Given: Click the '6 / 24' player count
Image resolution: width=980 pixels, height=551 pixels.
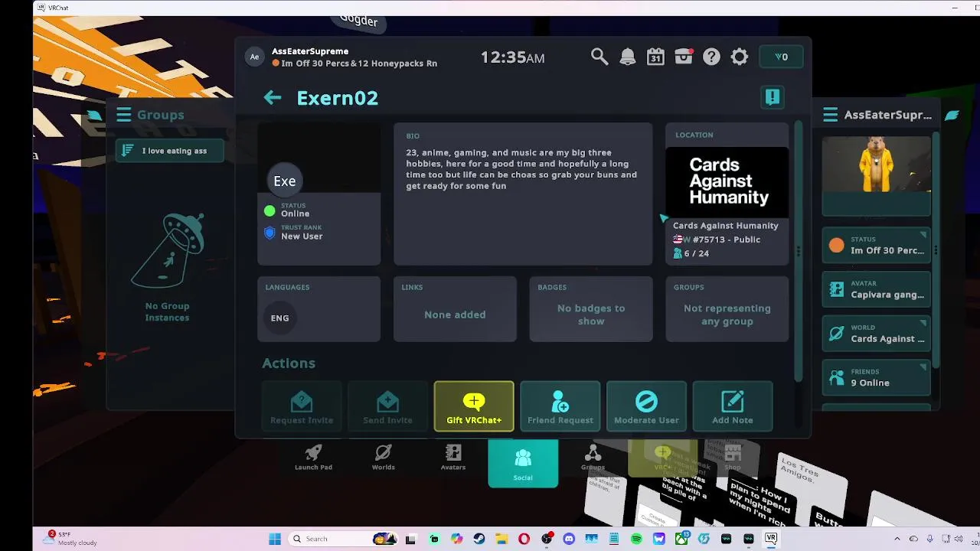Looking at the screenshot, I should coord(696,253).
